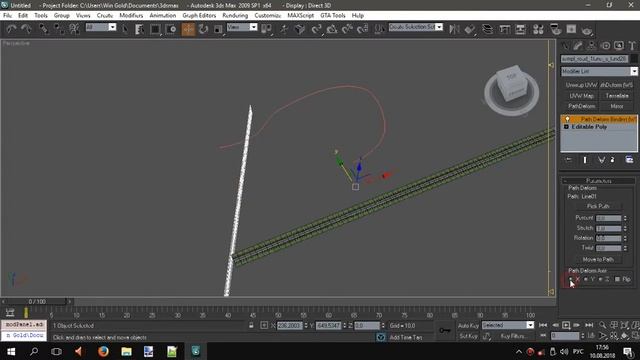Click the object color swatch
This screenshot has height=360, width=640.
click(x=633, y=59)
